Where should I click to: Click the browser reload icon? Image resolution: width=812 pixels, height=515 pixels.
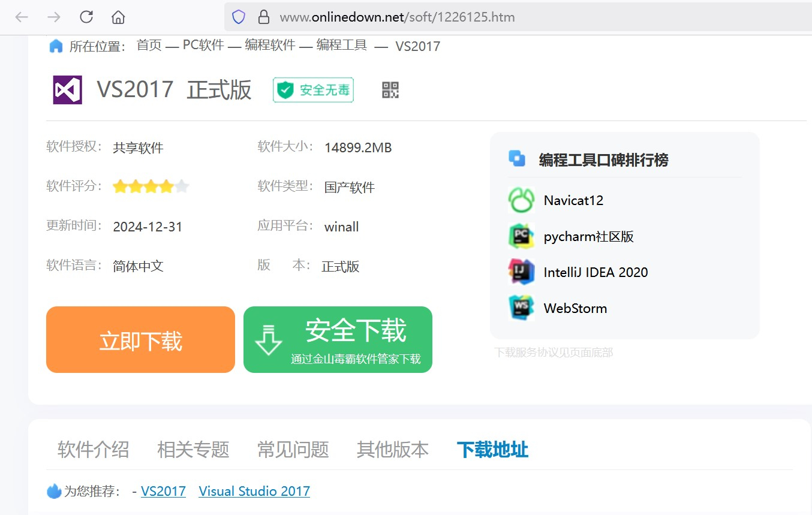86,17
